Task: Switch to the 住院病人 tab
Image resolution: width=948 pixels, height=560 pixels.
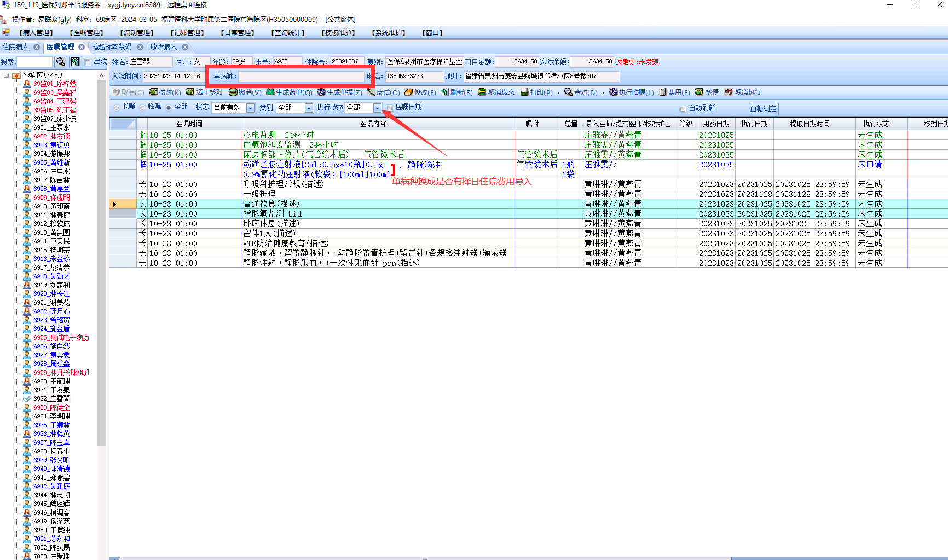Action: coord(16,47)
